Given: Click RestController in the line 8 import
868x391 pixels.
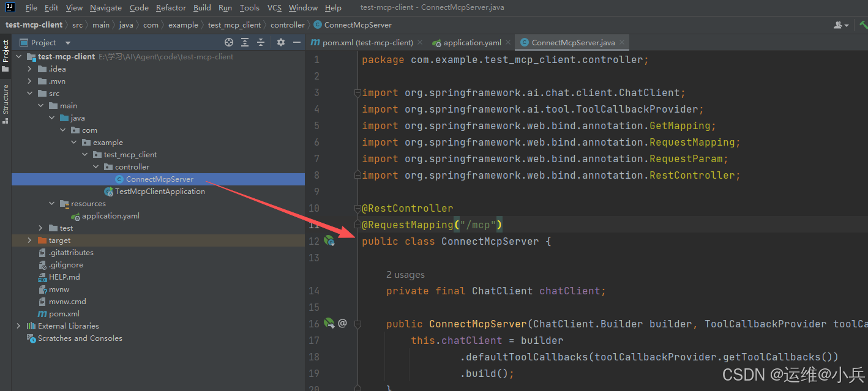Looking at the screenshot, I should point(692,175).
